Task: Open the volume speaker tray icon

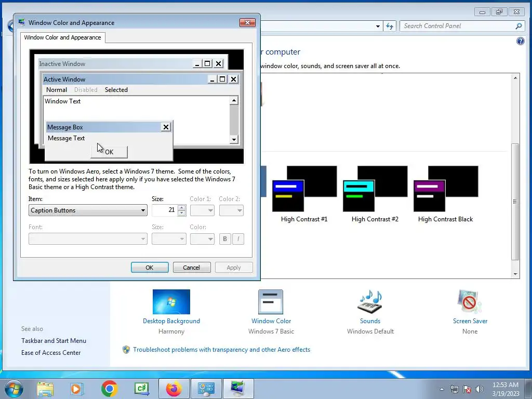Action: (x=480, y=389)
